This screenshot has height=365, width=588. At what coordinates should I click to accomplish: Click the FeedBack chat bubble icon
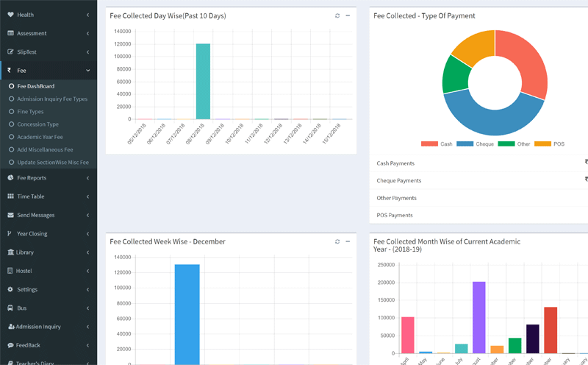point(10,345)
